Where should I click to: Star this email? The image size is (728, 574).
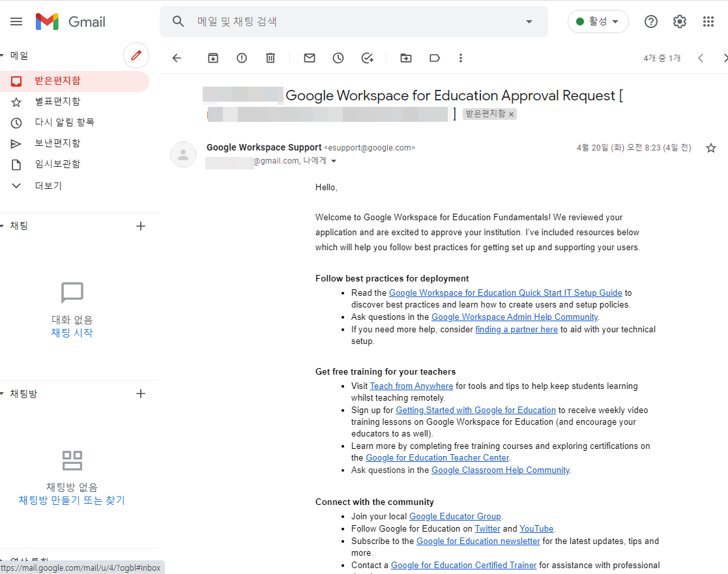click(x=711, y=148)
